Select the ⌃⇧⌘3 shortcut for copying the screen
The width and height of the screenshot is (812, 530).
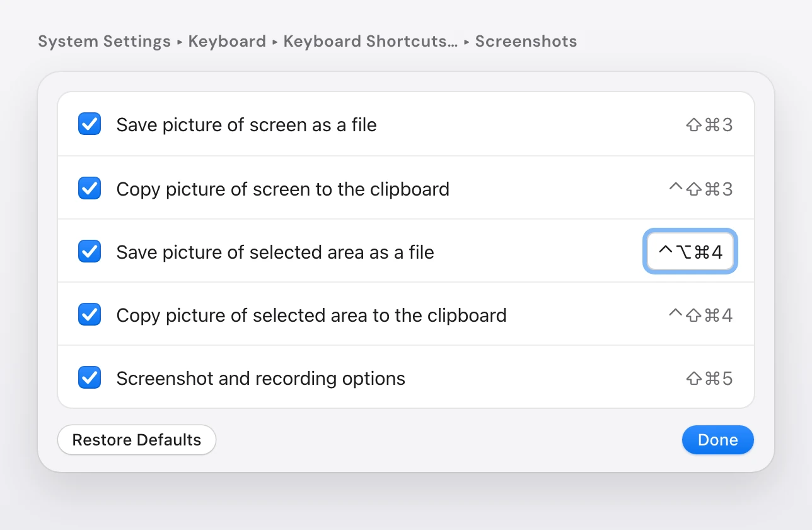tap(700, 189)
